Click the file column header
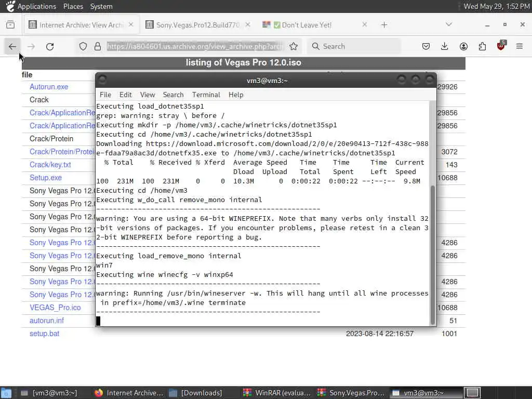This screenshot has width=532, height=399. click(x=27, y=75)
